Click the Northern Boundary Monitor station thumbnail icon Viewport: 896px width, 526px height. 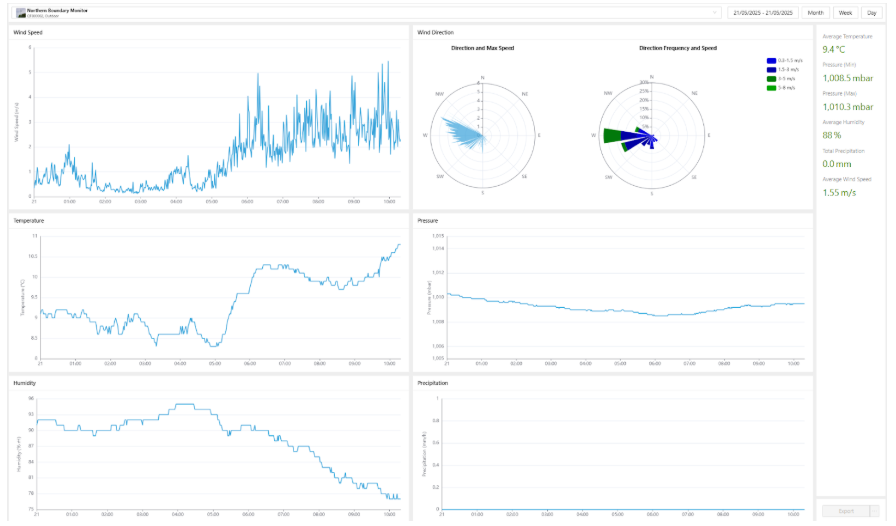[21, 13]
